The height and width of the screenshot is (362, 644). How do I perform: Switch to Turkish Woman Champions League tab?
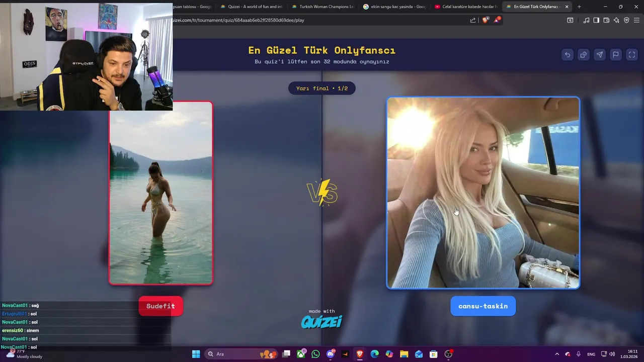[323, 7]
